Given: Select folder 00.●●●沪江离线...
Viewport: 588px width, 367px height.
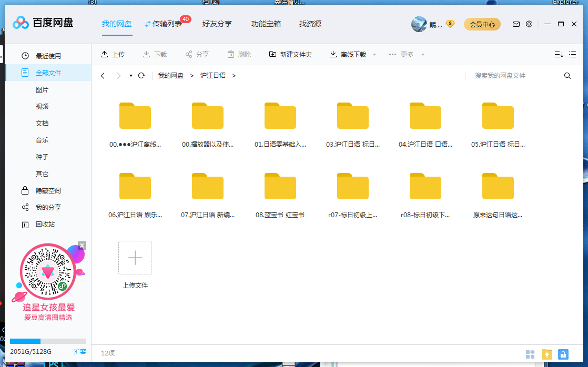Looking at the screenshot, I should [135, 125].
